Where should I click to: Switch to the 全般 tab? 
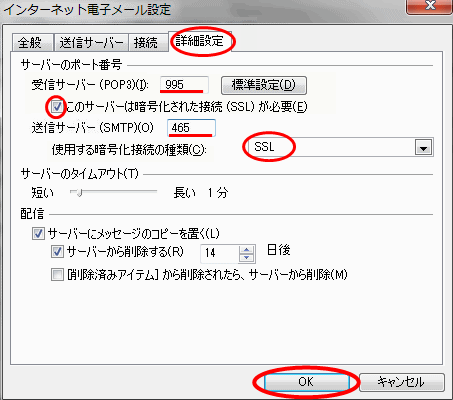32,42
